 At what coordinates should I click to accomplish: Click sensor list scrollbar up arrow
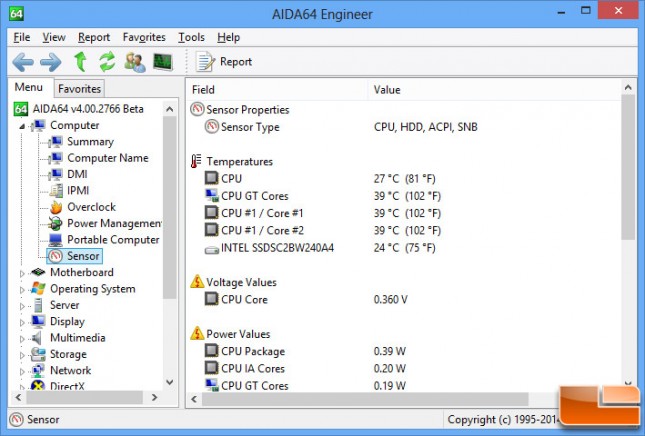[628, 87]
